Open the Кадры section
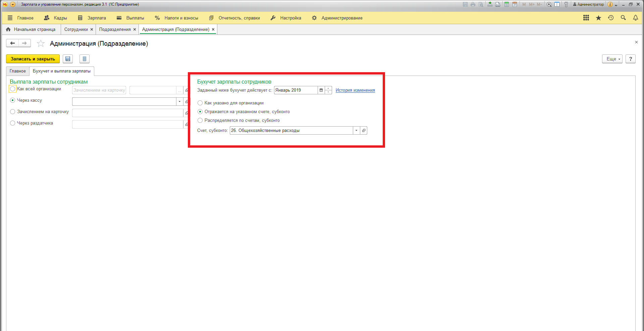 tap(56, 18)
